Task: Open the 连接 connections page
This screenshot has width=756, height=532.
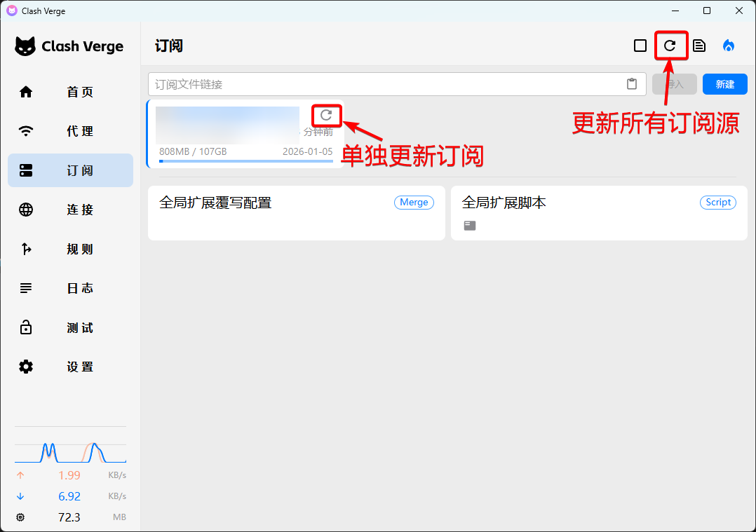Action: pyautogui.click(x=70, y=210)
